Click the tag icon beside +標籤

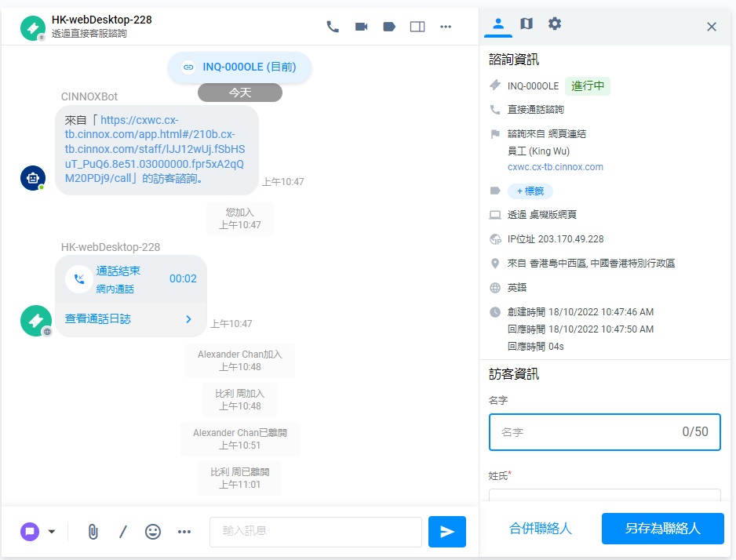(495, 191)
